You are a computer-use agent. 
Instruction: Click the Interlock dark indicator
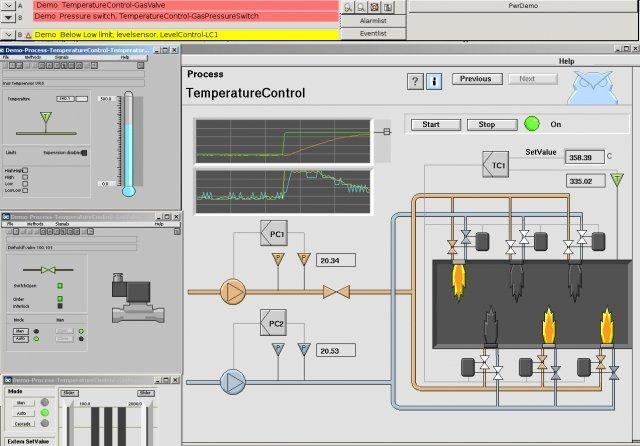[60, 306]
